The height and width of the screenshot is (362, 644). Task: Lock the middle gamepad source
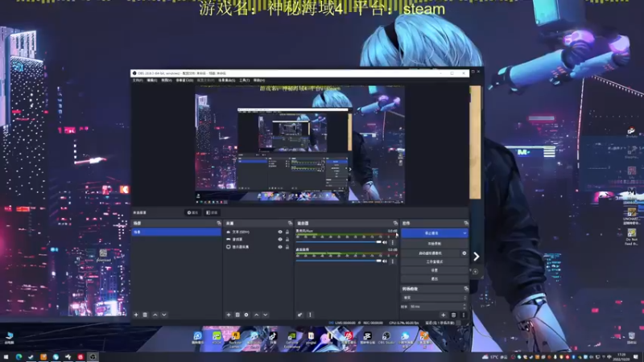click(x=287, y=239)
